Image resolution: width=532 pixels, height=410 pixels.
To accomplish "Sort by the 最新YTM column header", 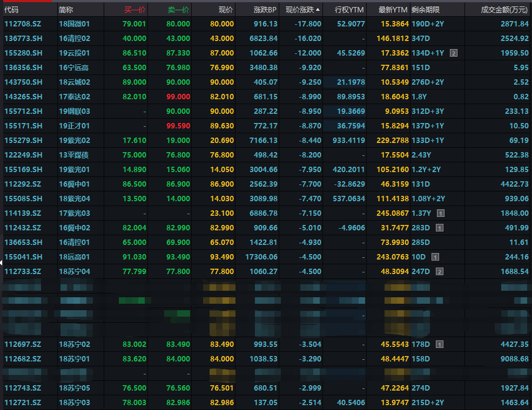I will coord(393,10).
